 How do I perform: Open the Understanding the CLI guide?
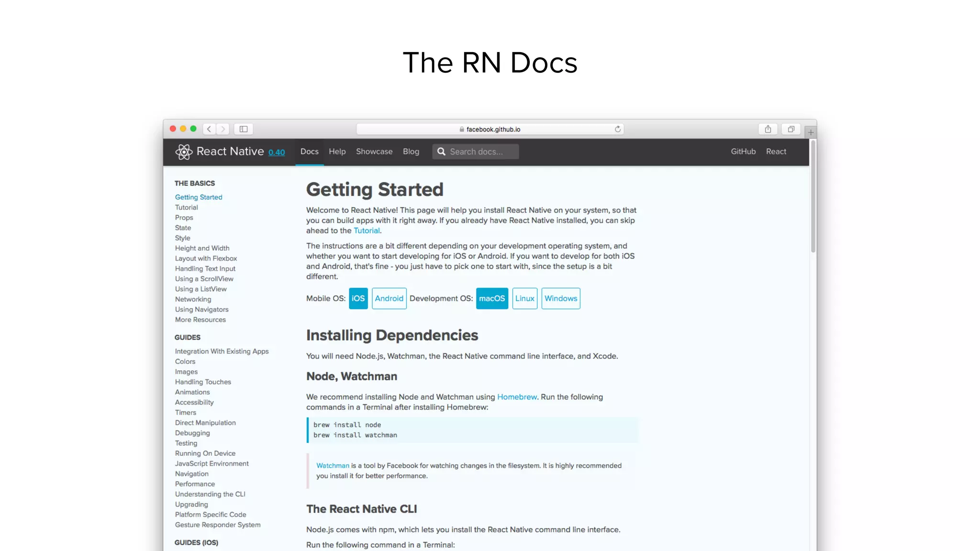point(210,495)
